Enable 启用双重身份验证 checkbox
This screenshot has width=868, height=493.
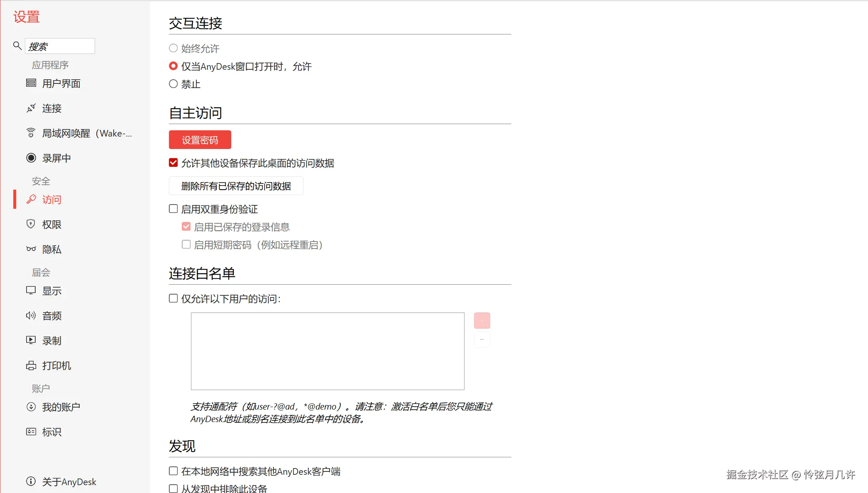[x=174, y=209]
